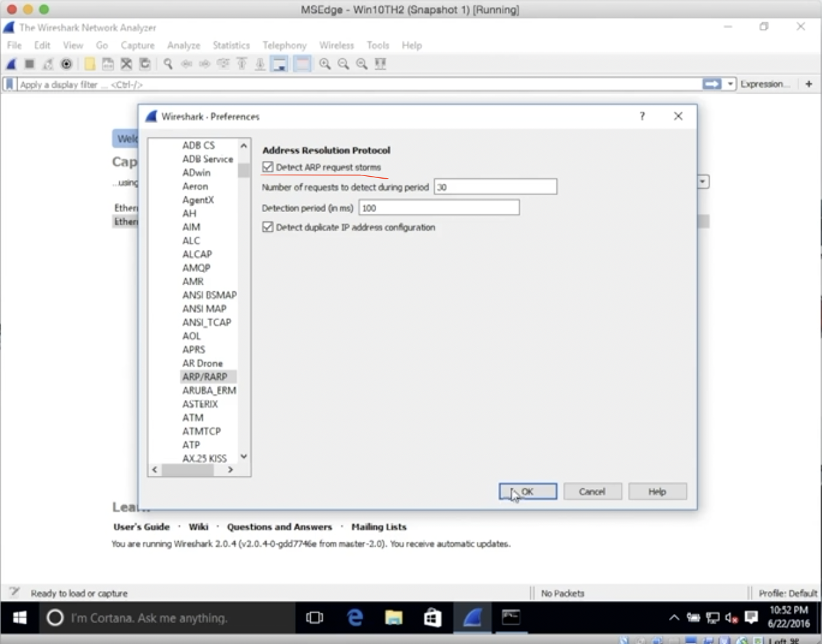Click the protocol list vertical scrollbar thumb

coord(243,171)
